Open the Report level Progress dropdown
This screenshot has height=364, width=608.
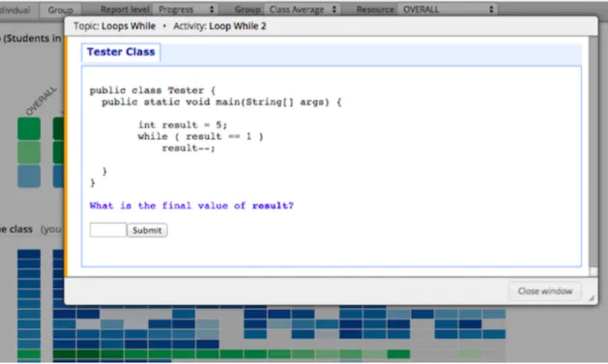(186, 9)
